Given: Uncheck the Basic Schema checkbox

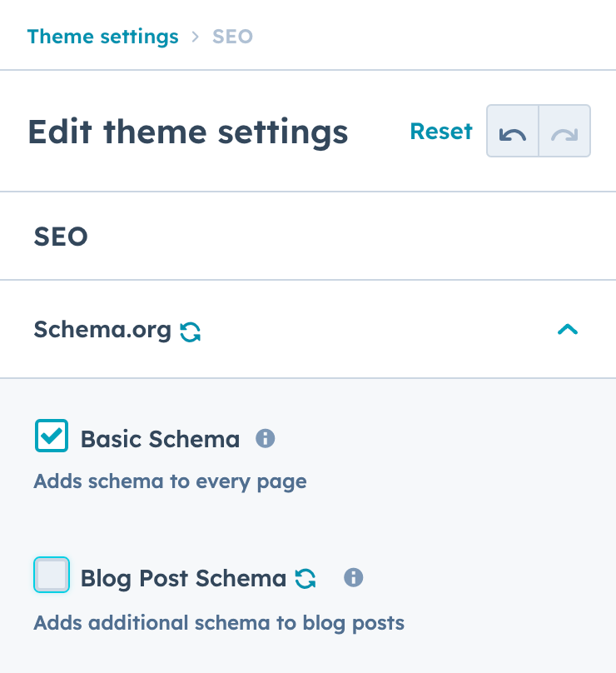Looking at the screenshot, I should click(52, 436).
